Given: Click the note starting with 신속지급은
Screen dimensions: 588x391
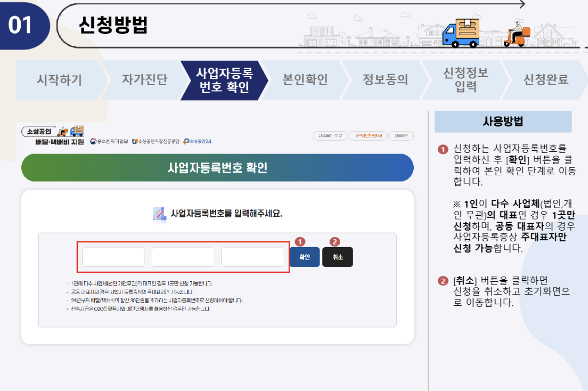Looking at the screenshot, I should click(x=138, y=309).
